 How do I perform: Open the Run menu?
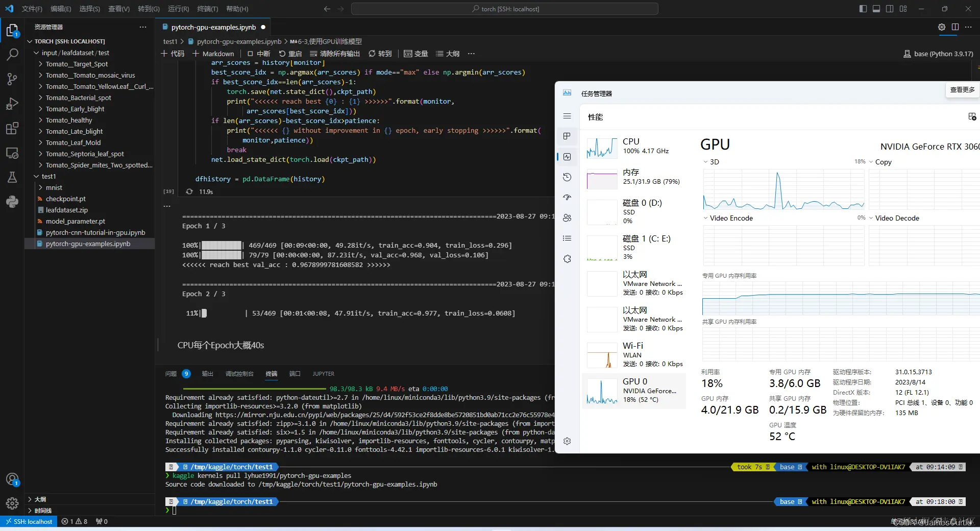pos(178,9)
